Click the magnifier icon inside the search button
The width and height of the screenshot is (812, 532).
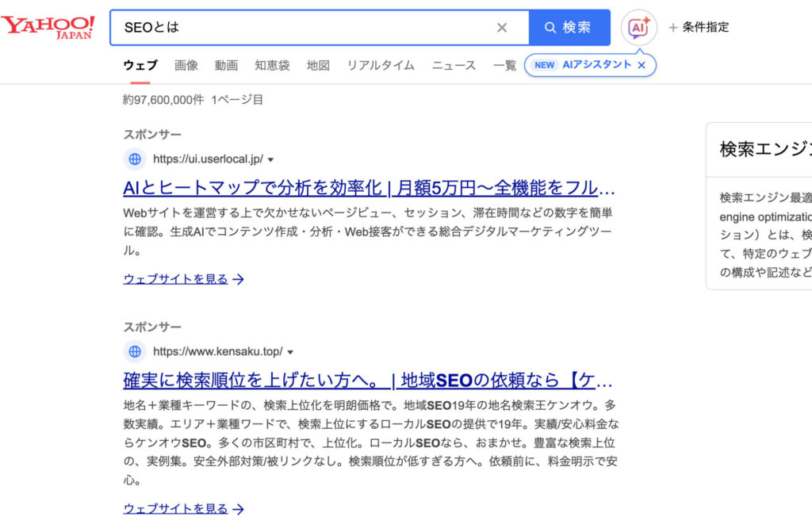pyautogui.click(x=550, y=28)
